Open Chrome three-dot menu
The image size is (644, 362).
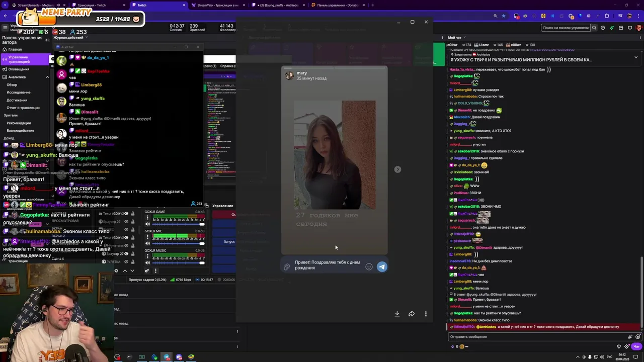click(x=638, y=16)
